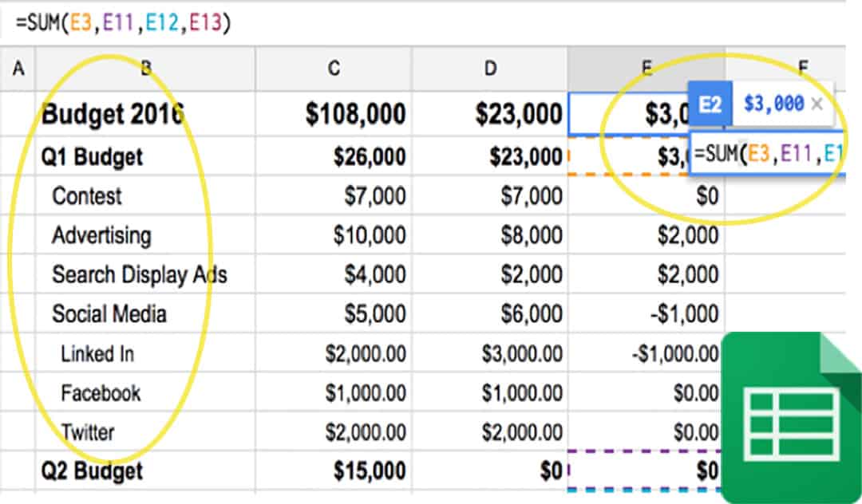Select the Q1 Budget label cell
The height and width of the screenshot is (504, 862).
pyautogui.click(x=92, y=157)
